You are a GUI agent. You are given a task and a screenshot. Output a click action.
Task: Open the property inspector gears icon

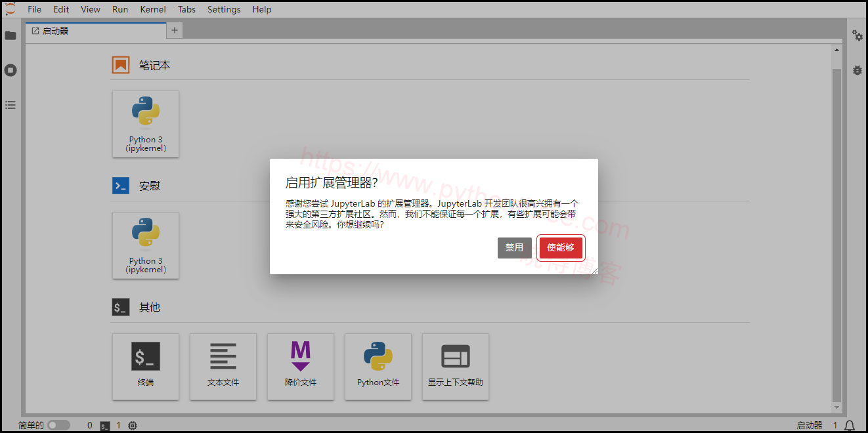click(x=857, y=35)
